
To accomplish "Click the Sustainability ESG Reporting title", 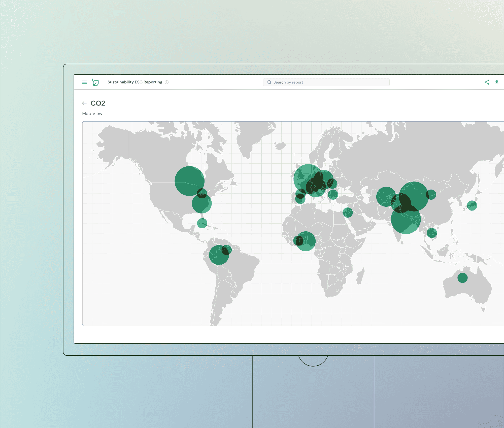I will point(135,82).
